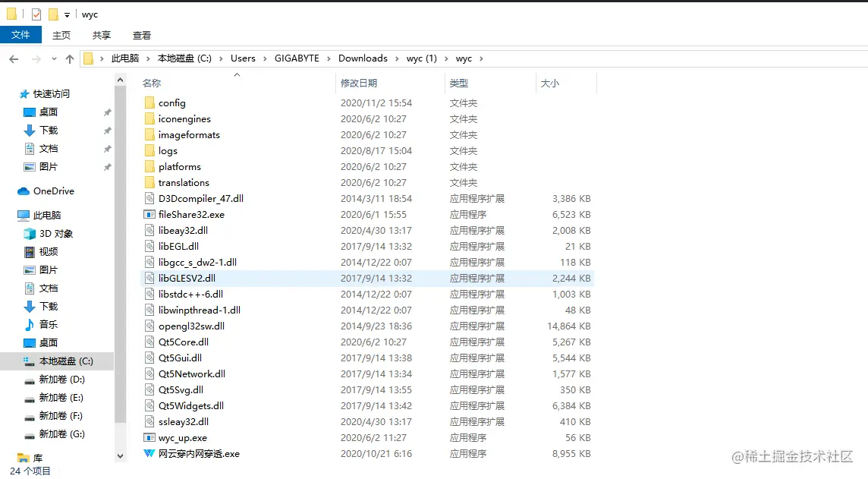This screenshot has height=479, width=868.
Task: Switch to the 查看 ribbon tab
Action: 141,34
